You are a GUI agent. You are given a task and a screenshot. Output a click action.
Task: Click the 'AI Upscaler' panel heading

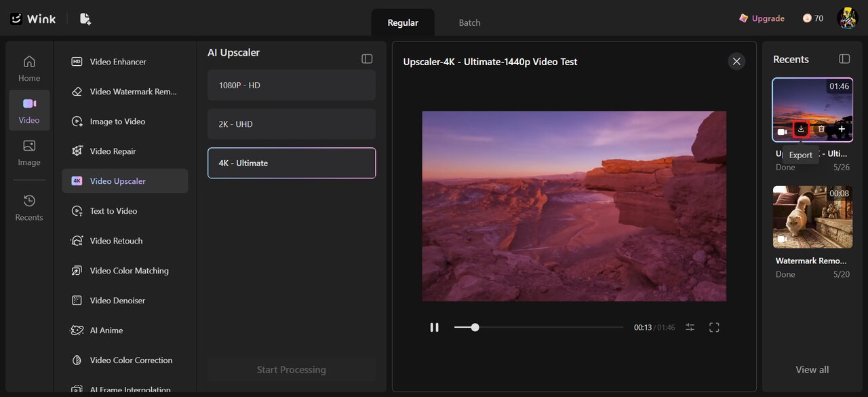click(234, 52)
